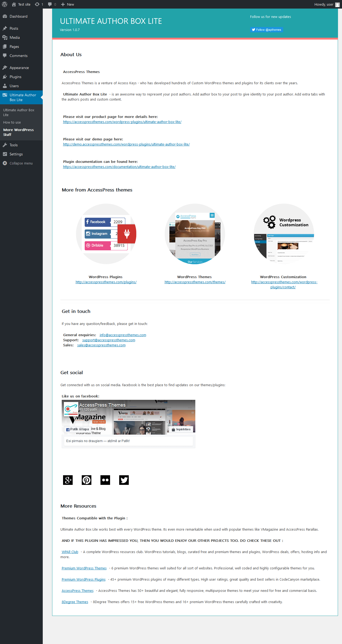Screen dimensions: 342x644
Task: Open the Plugins menu item
Action: point(21,77)
